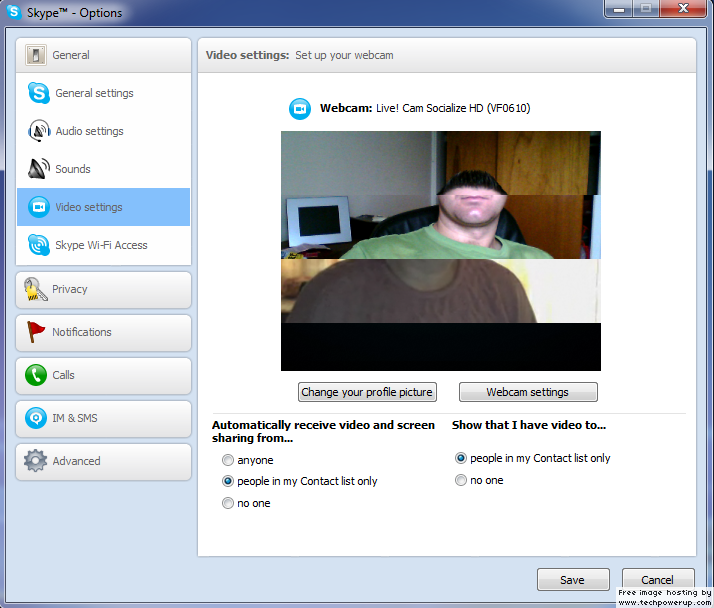Expand the General section header

(x=103, y=55)
